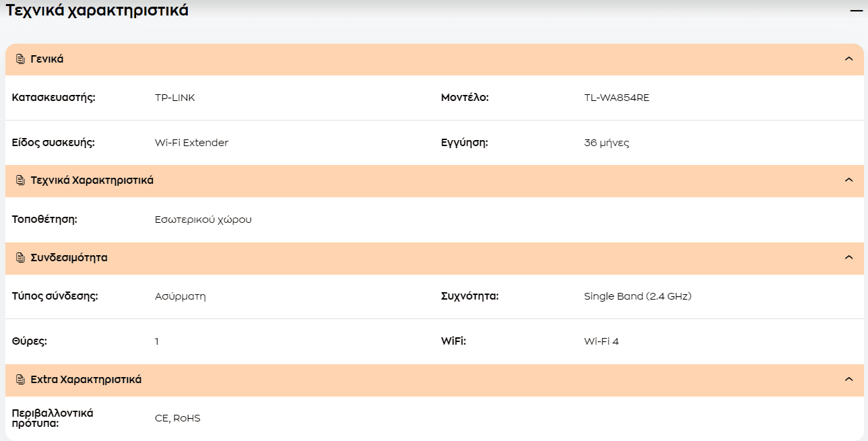Click the CE, RoHS standards value
The width and height of the screenshot is (868, 441).
click(178, 418)
